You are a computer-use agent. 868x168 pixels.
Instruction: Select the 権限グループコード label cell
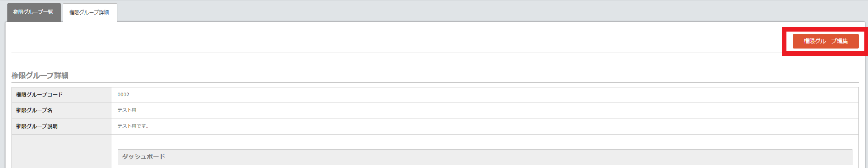[61, 95]
